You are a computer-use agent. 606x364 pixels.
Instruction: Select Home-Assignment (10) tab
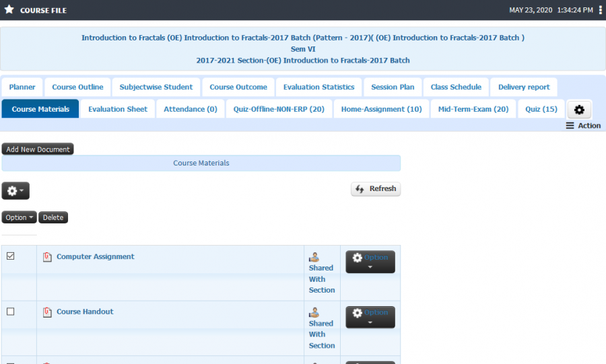[x=382, y=109]
